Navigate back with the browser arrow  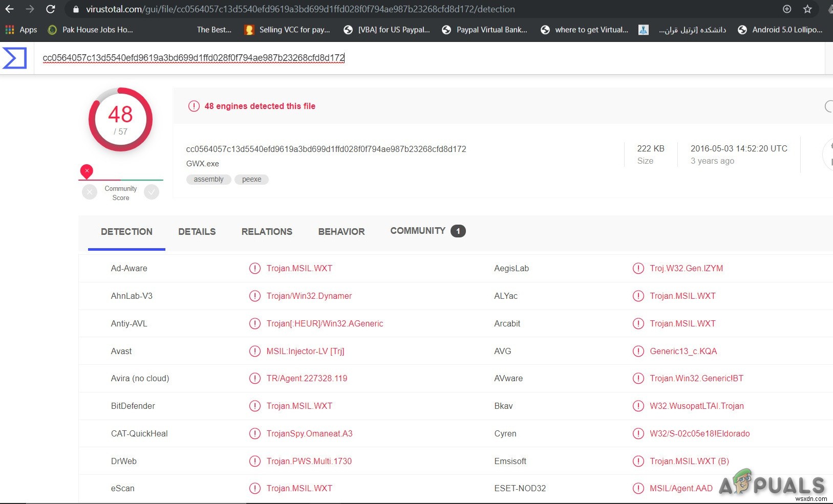click(10, 9)
